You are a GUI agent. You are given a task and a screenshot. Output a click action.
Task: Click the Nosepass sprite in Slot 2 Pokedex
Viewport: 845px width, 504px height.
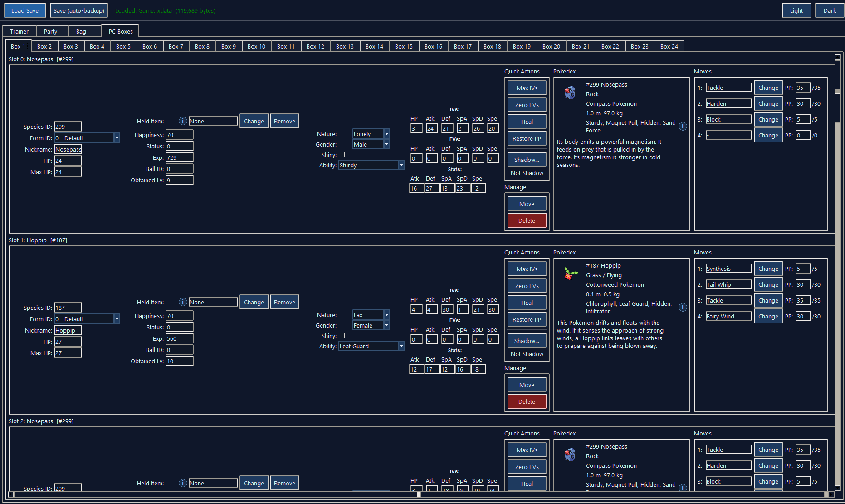(x=570, y=455)
